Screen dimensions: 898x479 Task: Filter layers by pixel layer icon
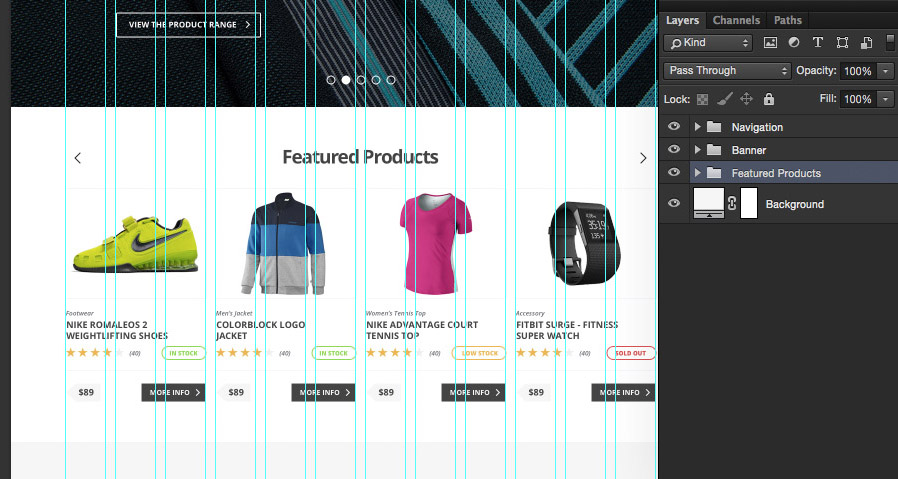point(770,42)
